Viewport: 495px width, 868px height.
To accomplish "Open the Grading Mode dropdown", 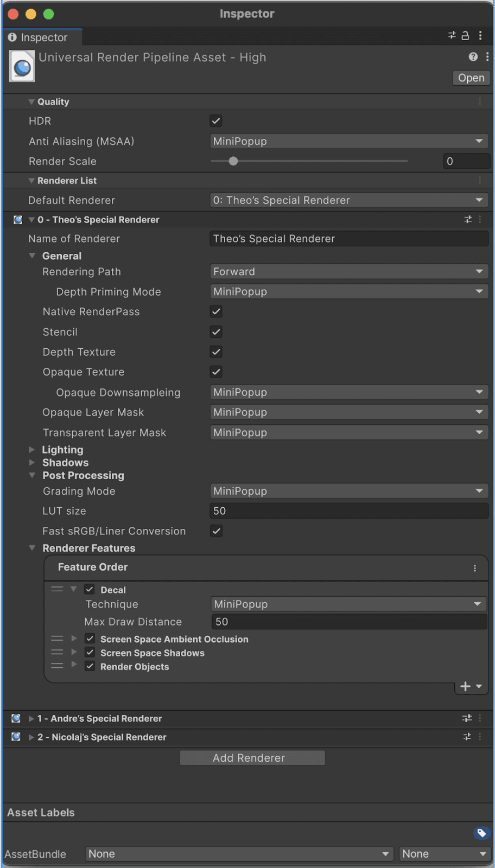I will [349, 491].
